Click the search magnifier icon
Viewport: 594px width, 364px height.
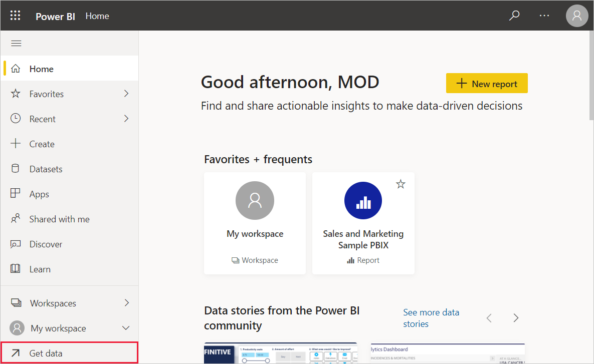coord(514,16)
